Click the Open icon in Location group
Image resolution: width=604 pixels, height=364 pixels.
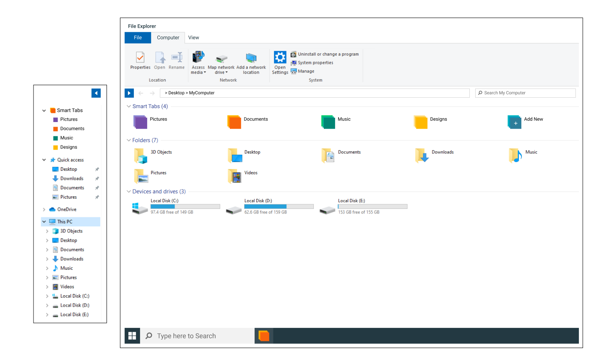(160, 57)
